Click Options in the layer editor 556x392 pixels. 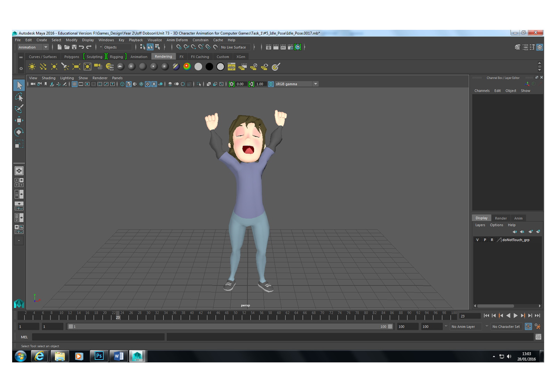[x=496, y=225]
